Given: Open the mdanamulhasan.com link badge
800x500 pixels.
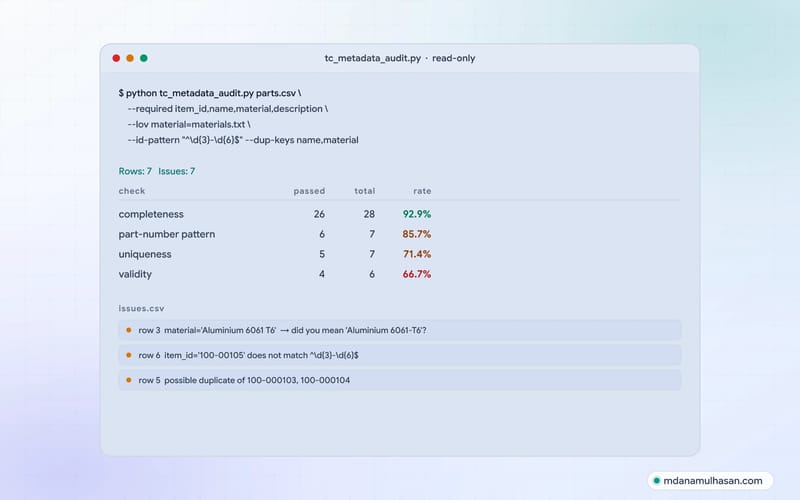Looking at the screenshot, I should (710, 481).
